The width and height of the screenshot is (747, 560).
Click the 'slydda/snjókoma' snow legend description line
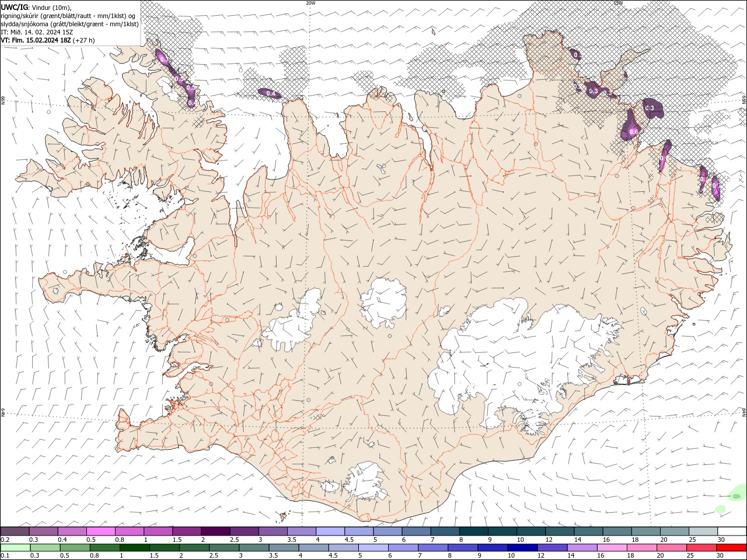pyautogui.click(x=70, y=24)
